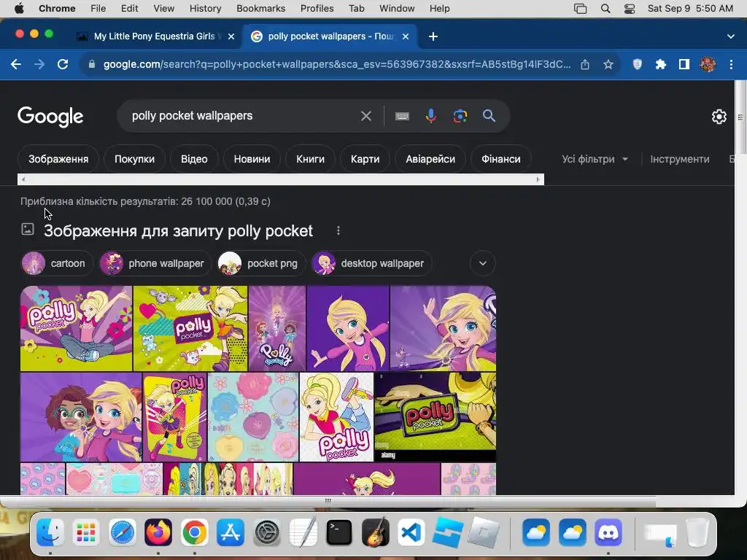The width and height of the screenshot is (747, 560).
Task: Close the polly pocket wallpapers tab
Action: tap(406, 36)
